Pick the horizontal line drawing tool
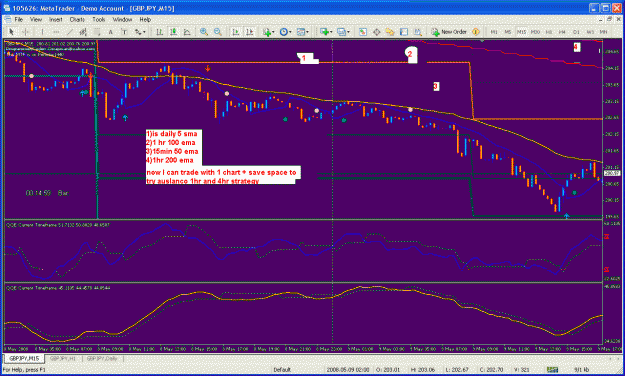Screen dimensions: 625x376 coord(56,32)
